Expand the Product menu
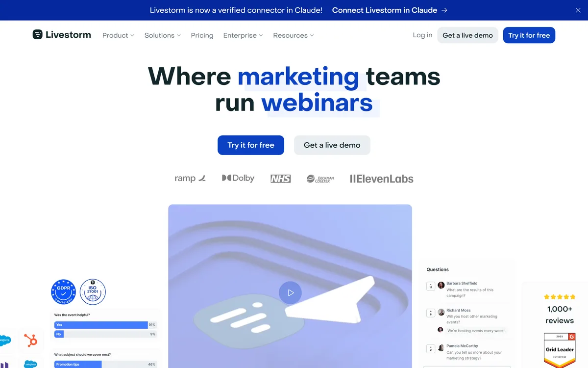The width and height of the screenshot is (588, 368). (x=118, y=35)
